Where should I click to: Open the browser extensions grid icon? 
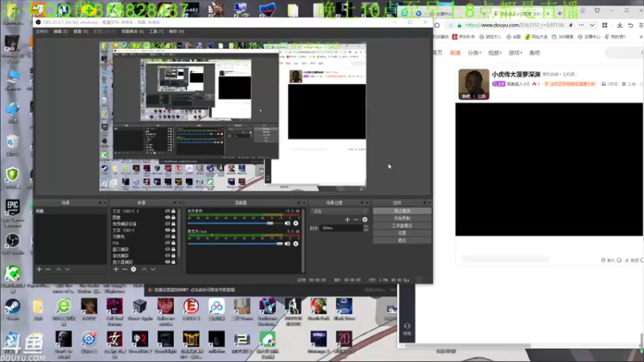(x=605, y=25)
